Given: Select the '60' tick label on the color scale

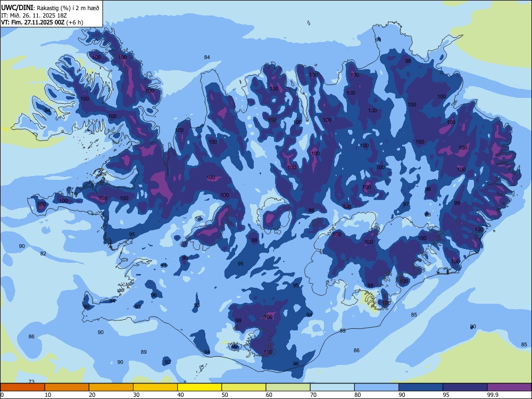Looking at the screenshot, I should [x=269, y=395].
